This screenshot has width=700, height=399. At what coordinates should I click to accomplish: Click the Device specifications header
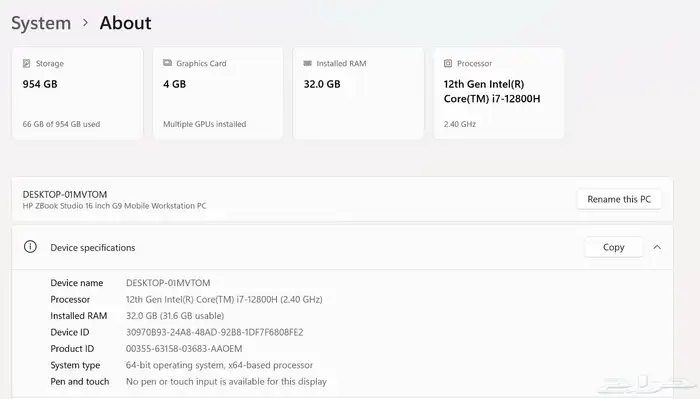pyautogui.click(x=342, y=247)
